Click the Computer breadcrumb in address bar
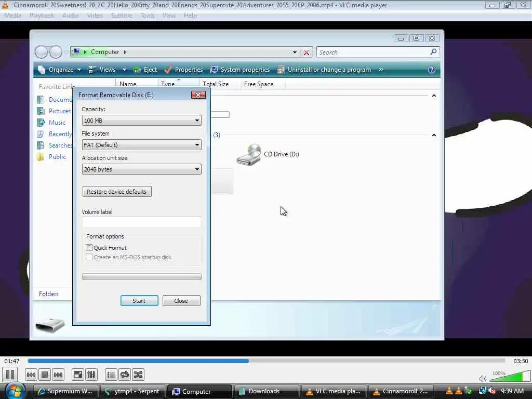The image size is (532, 399). click(x=105, y=52)
